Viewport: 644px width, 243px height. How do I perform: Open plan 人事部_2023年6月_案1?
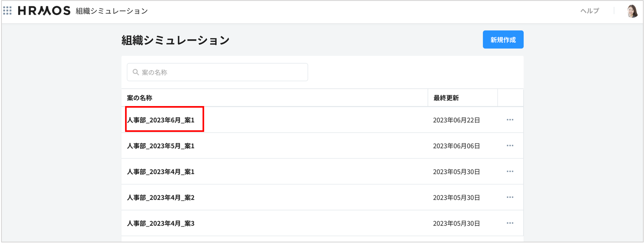(161, 120)
